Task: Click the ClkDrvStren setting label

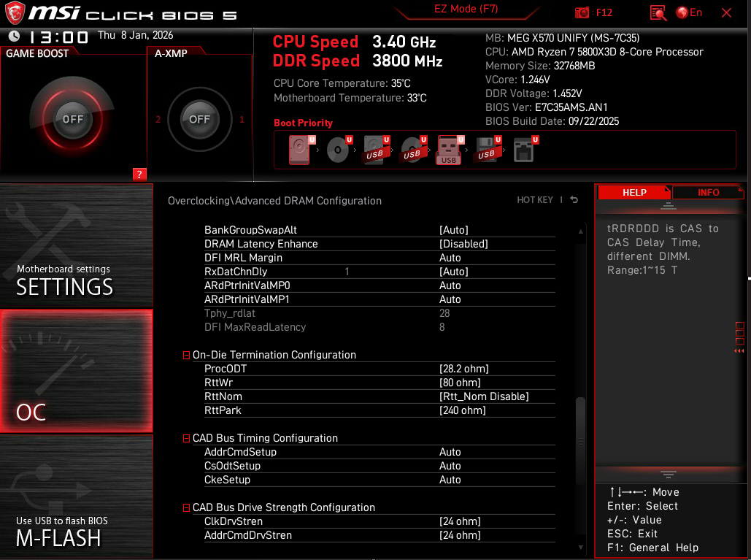Action: point(234,521)
